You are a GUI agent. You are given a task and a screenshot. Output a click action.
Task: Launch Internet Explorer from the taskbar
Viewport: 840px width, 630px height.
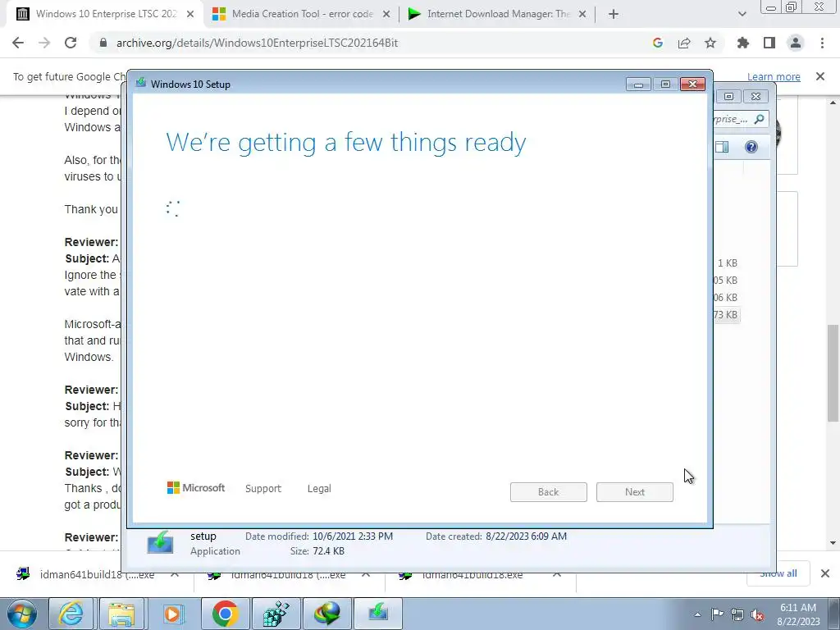tap(71, 614)
